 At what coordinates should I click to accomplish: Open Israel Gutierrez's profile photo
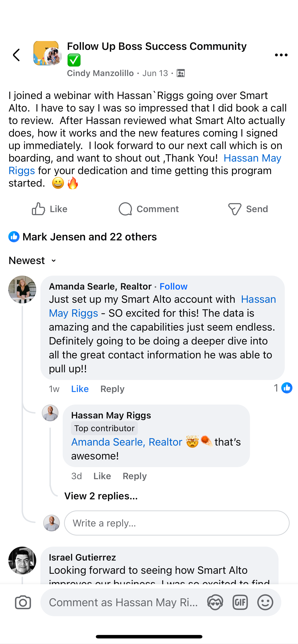22,560
